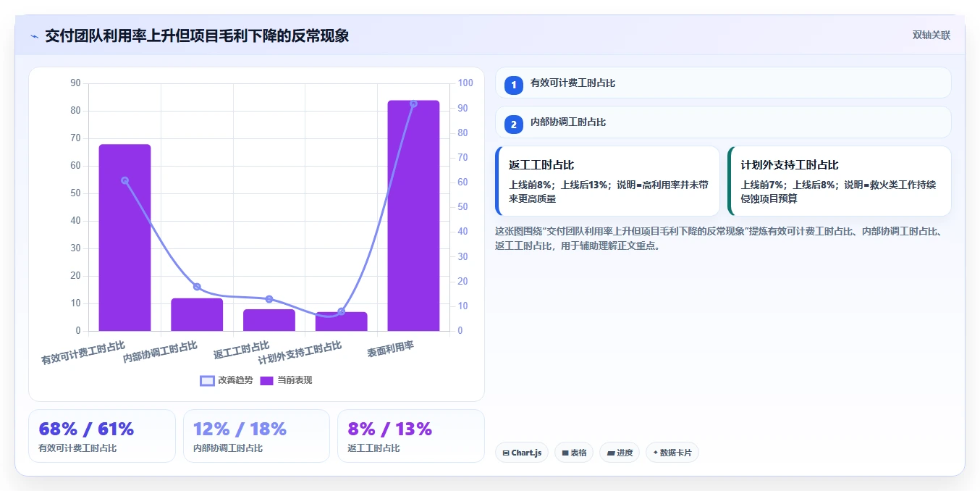Screen dimensions: 980x491
Task: Click the 内部协调工时占比 bar in chart
Action: tap(197, 314)
